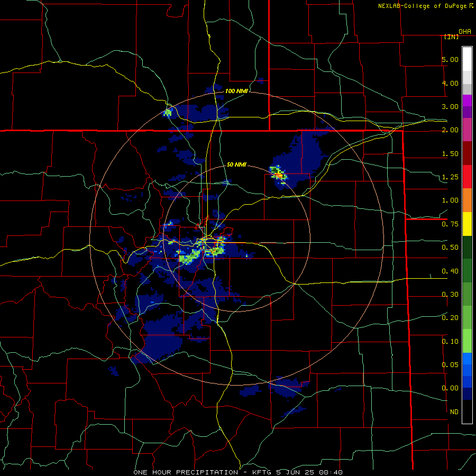Image resolution: width=476 pixels, height=476 pixels.
Task: Click the 4.00 legend value
Action: (450, 83)
